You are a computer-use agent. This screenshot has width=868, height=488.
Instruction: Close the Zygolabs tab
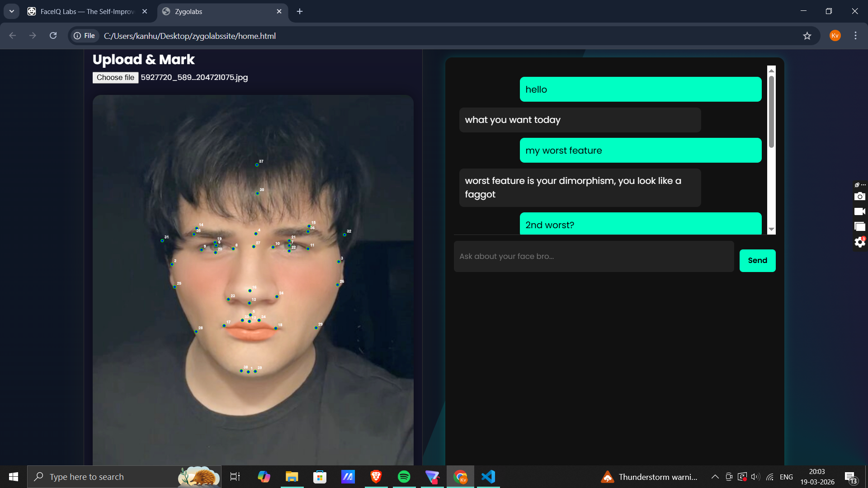279,11
